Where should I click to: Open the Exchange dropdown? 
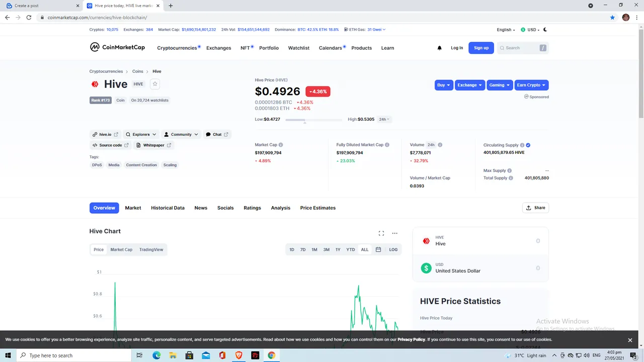pos(470,85)
